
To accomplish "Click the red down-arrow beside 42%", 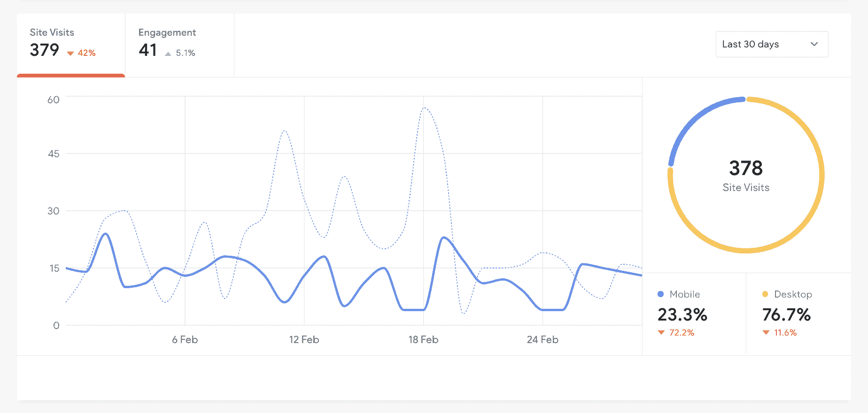I will [x=70, y=54].
